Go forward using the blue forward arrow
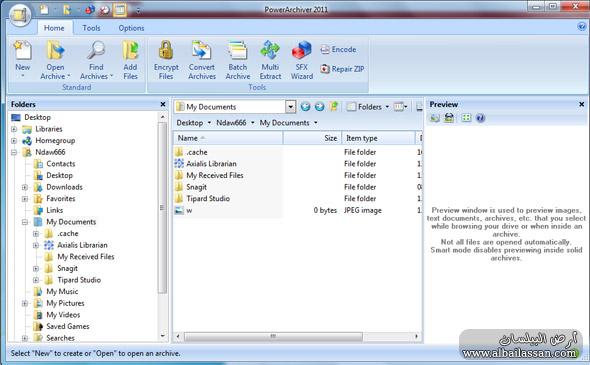This screenshot has height=365, width=590. (319, 107)
